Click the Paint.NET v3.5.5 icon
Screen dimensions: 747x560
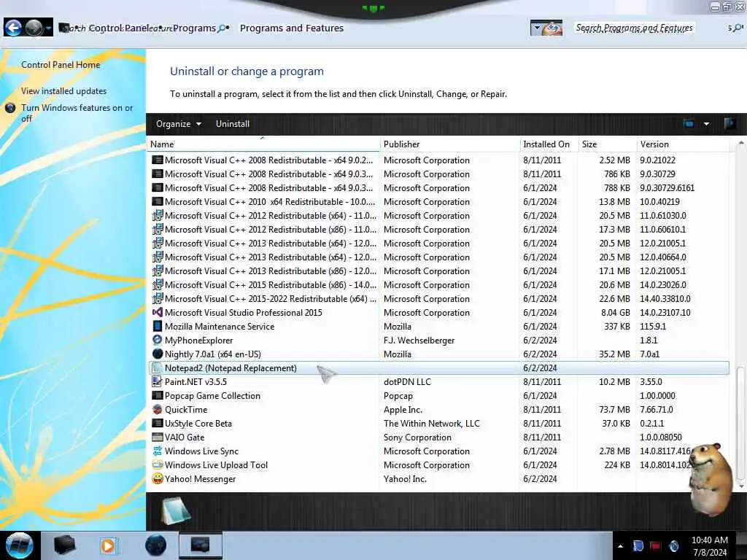(x=158, y=381)
